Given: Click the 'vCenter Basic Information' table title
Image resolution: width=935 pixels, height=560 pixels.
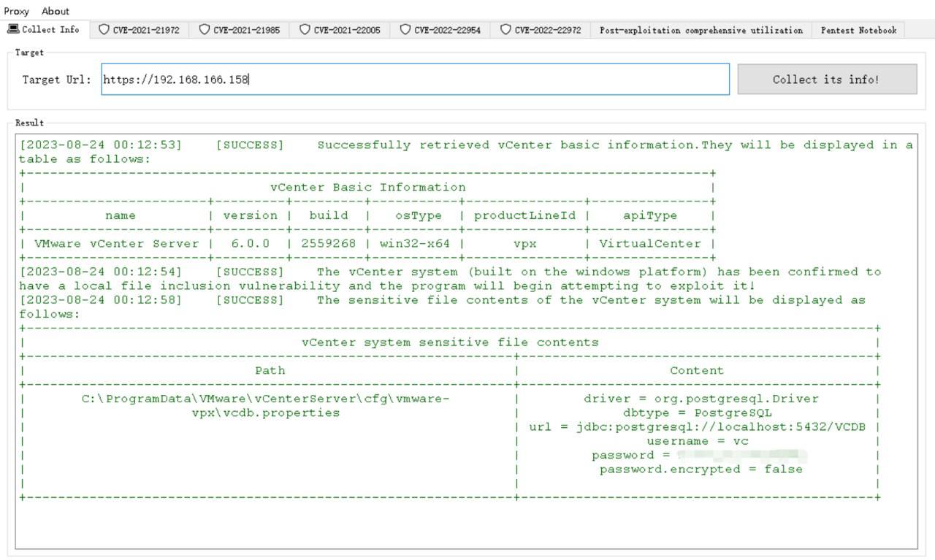Looking at the screenshot, I should coord(367,187).
